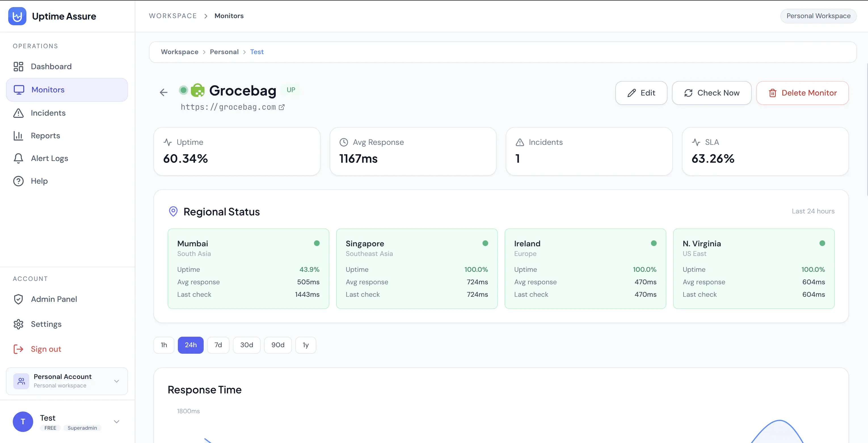Click the Check Now refresh icon
868x443 pixels.
tap(688, 93)
